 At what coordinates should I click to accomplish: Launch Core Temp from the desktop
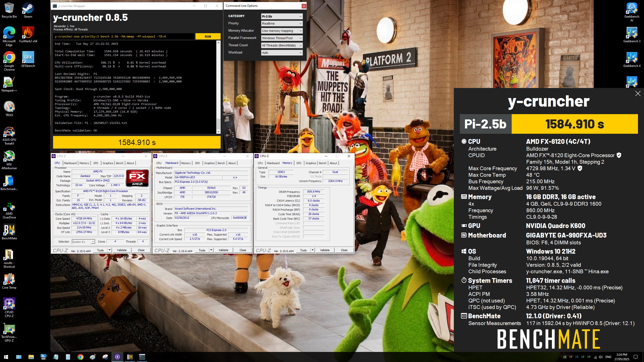9,282
